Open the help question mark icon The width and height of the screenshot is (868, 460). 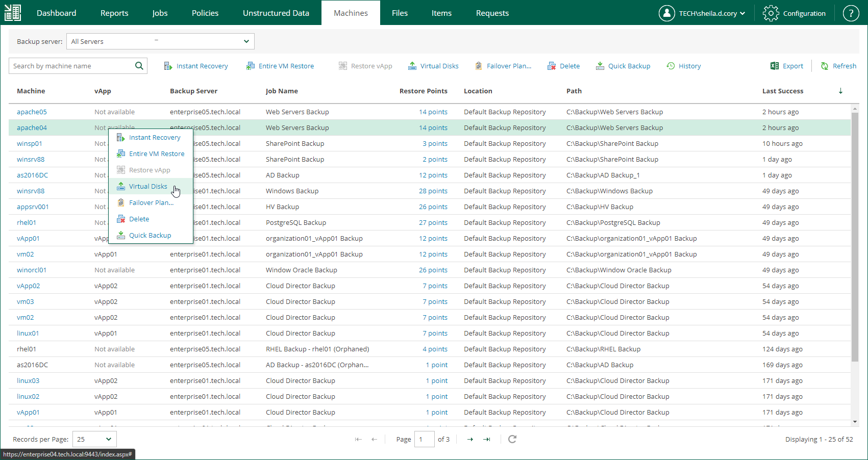pos(851,13)
